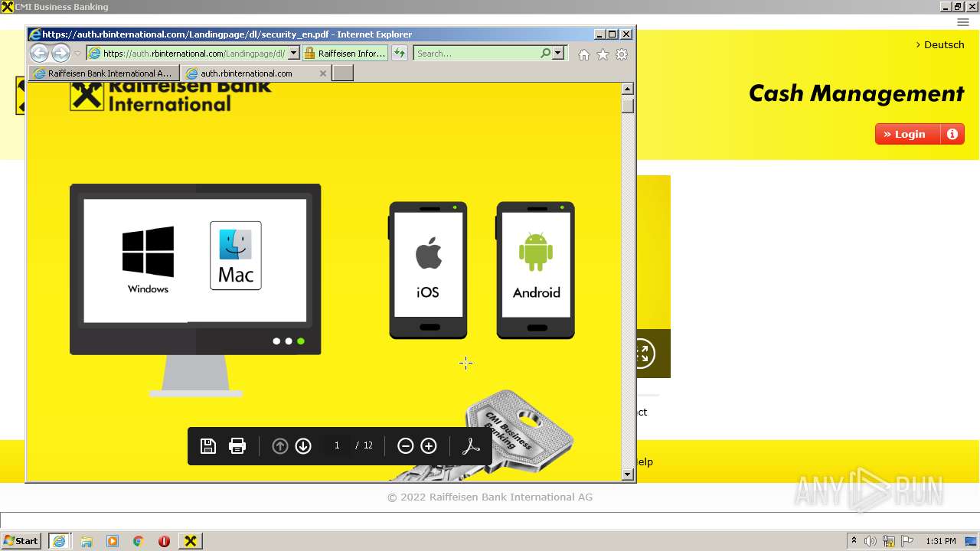Select the Windows logo in PDF
The image size is (980, 551).
[148, 251]
